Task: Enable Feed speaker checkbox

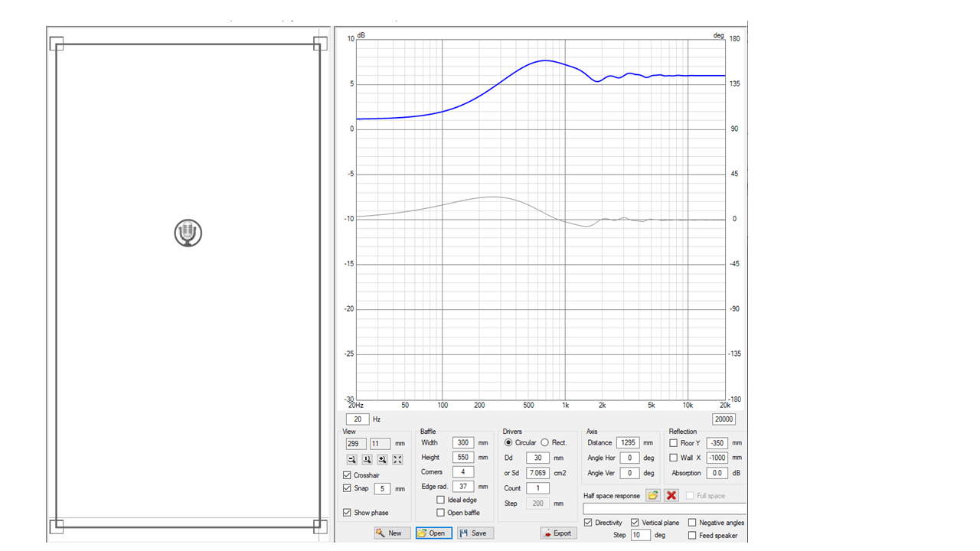Action: 692,536
